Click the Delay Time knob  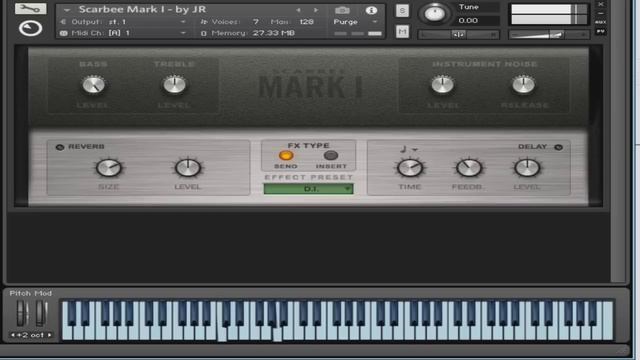coord(410,168)
